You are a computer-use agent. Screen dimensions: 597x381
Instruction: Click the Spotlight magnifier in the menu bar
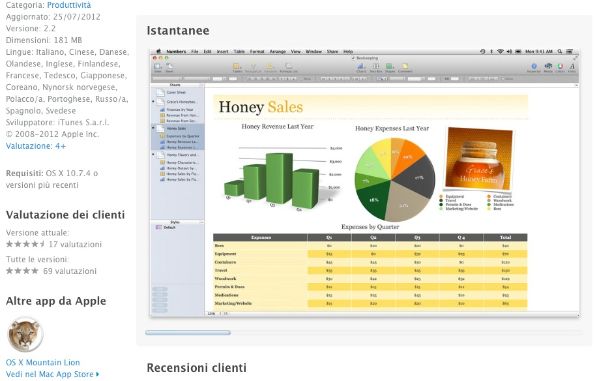click(x=560, y=51)
